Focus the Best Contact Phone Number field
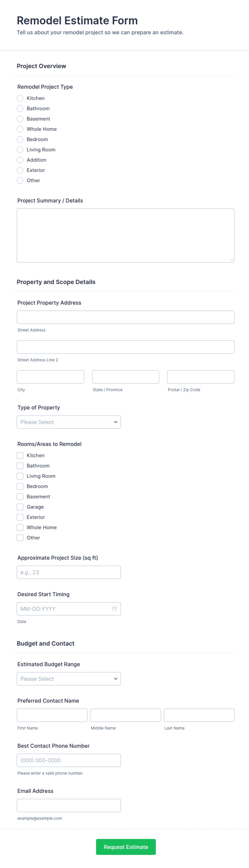This screenshot has width=249, height=868. (x=69, y=760)
